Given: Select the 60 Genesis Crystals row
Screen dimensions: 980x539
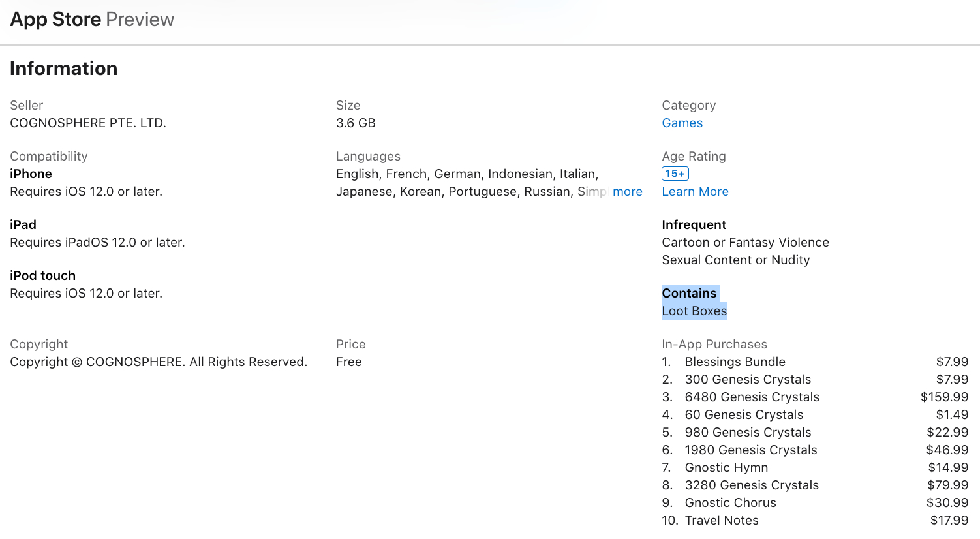Looking at the screenshot, I should [x=744, y=415].
